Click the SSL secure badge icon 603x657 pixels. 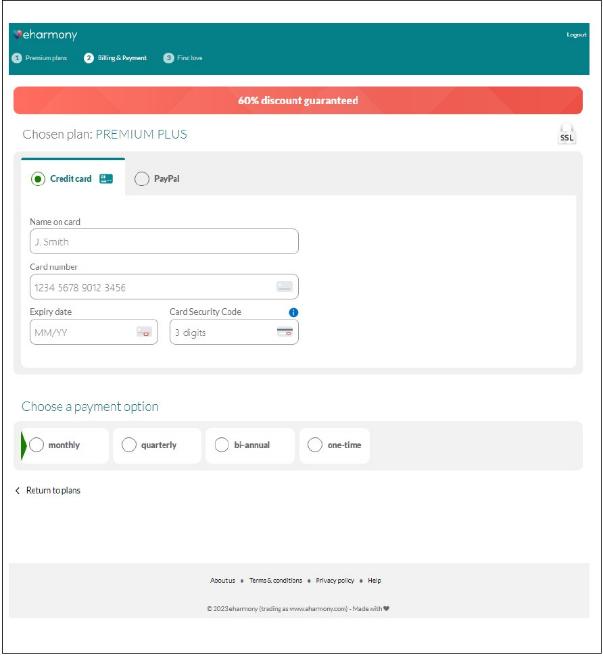pos(567,135)
